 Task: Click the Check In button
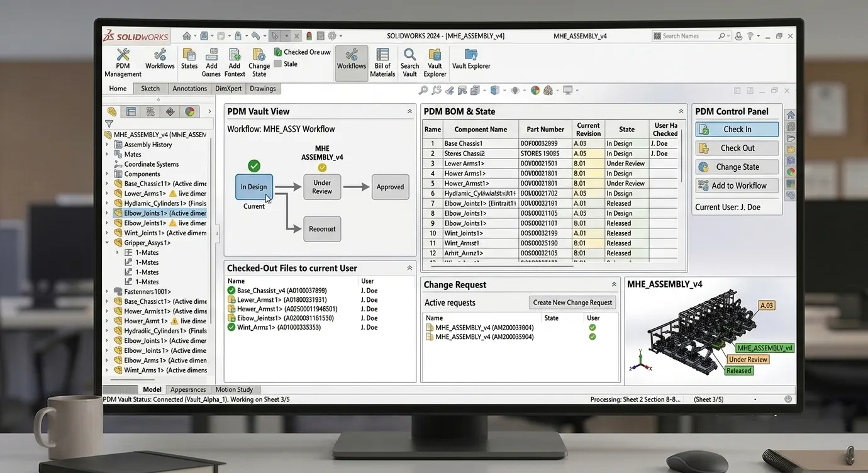click(737, 130)
